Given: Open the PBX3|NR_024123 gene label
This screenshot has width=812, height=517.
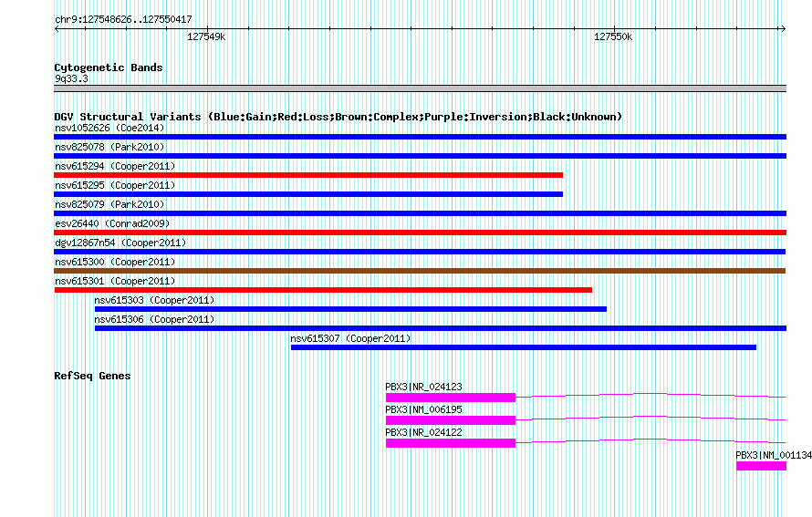Looking at the screenshot, I should [423, 387].
